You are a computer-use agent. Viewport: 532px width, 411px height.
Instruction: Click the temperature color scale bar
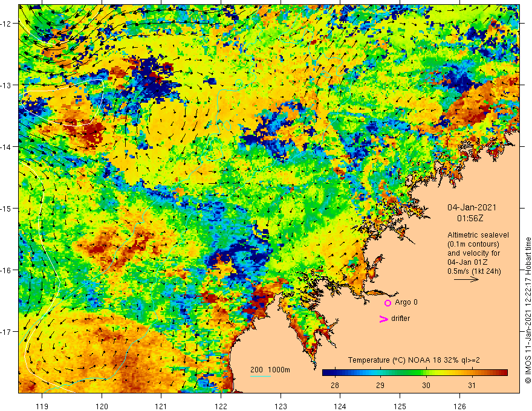click(415, 373)
